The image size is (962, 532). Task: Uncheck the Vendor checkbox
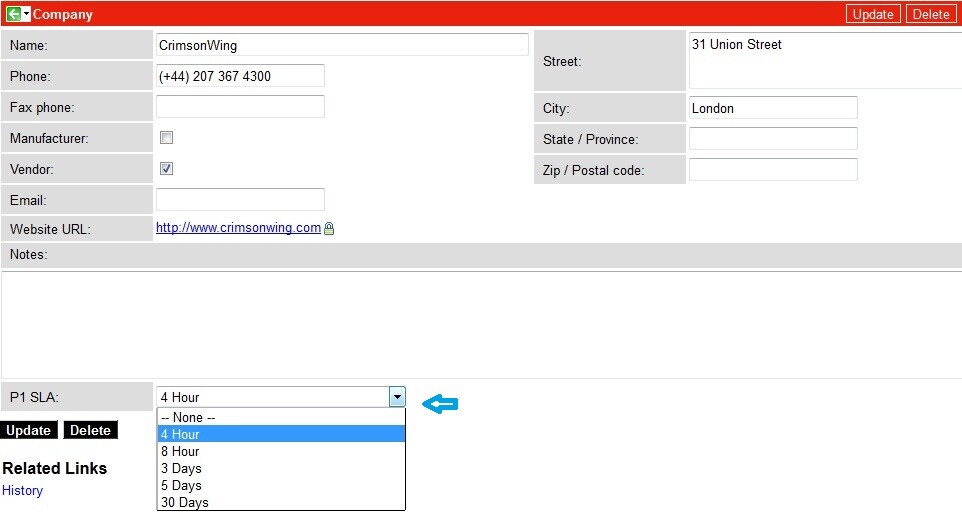166,168
